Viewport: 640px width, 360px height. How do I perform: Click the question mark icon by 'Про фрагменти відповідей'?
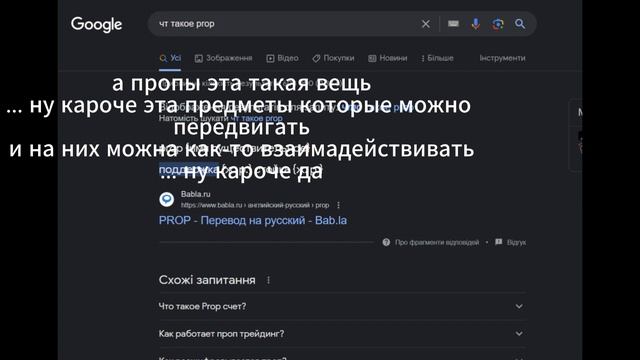tap(386, 242)
